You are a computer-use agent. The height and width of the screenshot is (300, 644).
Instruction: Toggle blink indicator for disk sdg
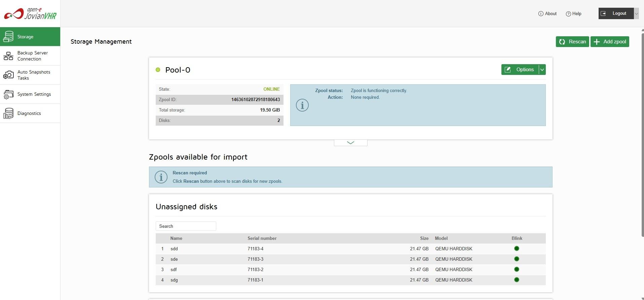coord(517,280)
